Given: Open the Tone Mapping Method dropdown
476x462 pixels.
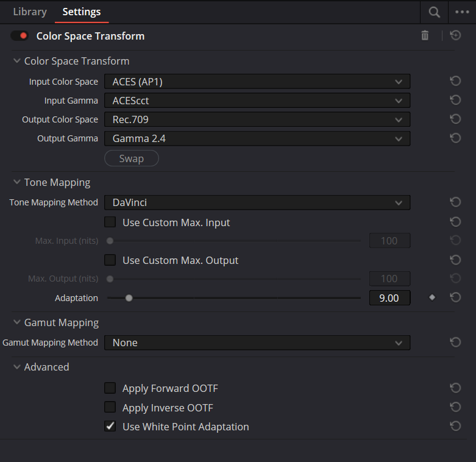Looking at the screenshot, I should pyautogui.click(x=257, y=202).
